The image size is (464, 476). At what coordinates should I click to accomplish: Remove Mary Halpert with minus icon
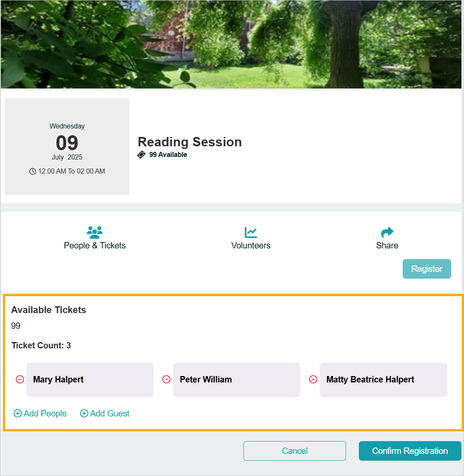(20, 379)
